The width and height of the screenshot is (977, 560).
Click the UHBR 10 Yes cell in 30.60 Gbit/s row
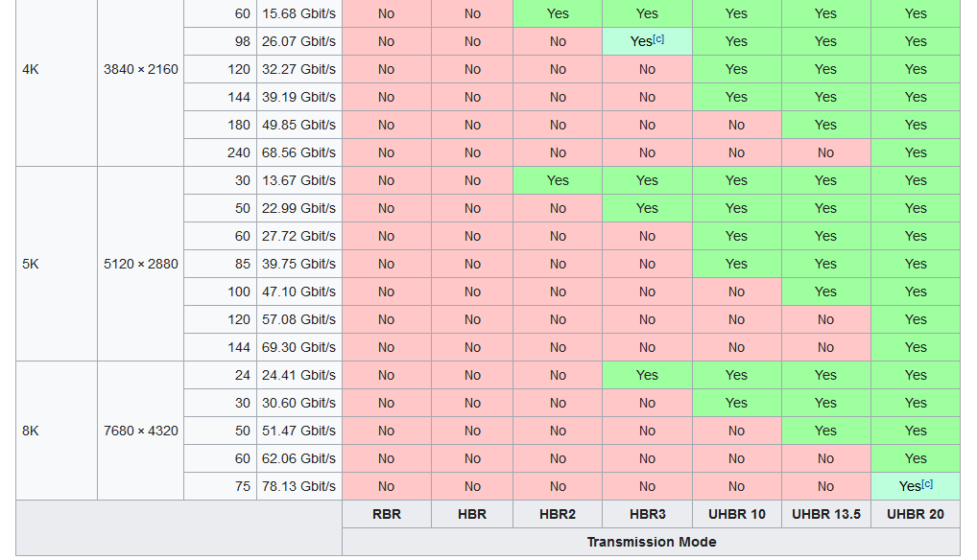point(737,403)
